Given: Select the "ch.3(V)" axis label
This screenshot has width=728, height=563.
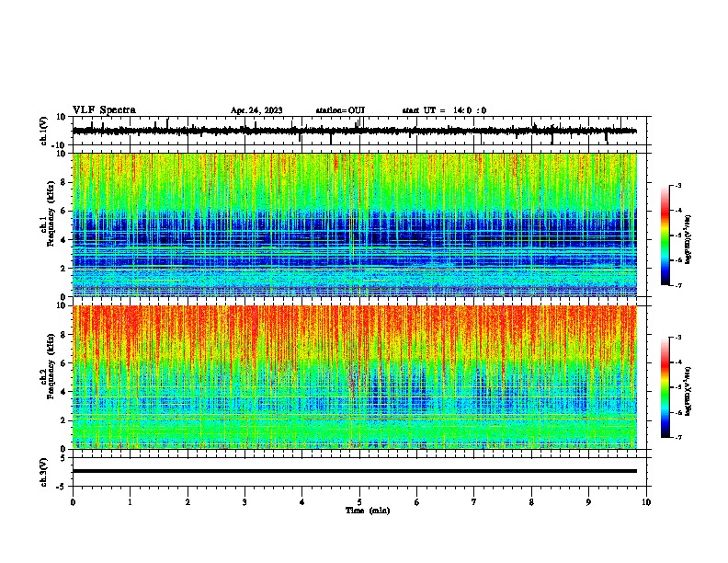Looking at the screenshot, I should (43, 472).
